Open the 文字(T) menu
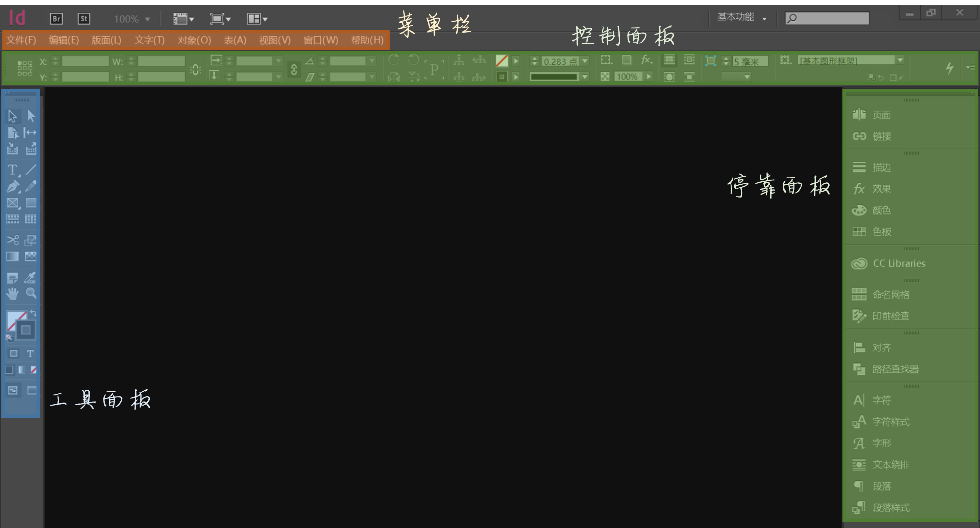 (x=149, y=40)
